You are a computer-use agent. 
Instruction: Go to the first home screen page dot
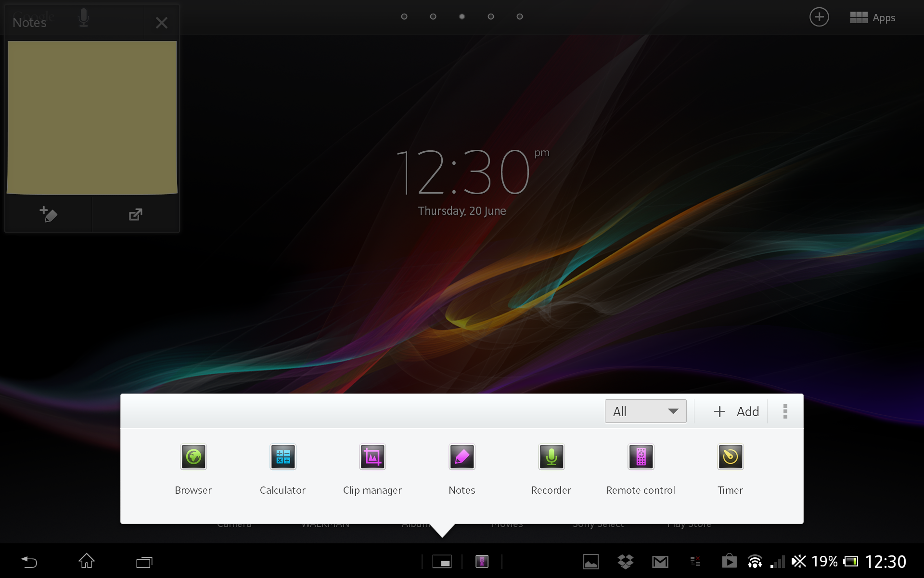404,16
